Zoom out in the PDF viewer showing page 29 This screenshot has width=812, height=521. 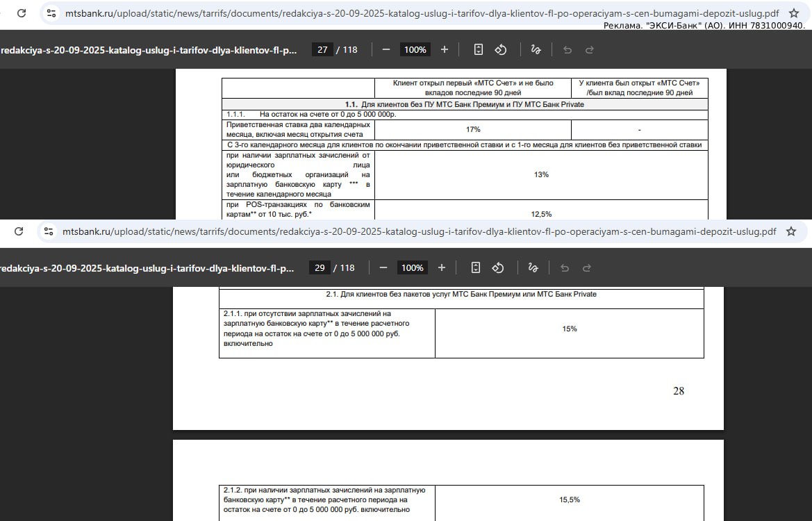[383, 267]
